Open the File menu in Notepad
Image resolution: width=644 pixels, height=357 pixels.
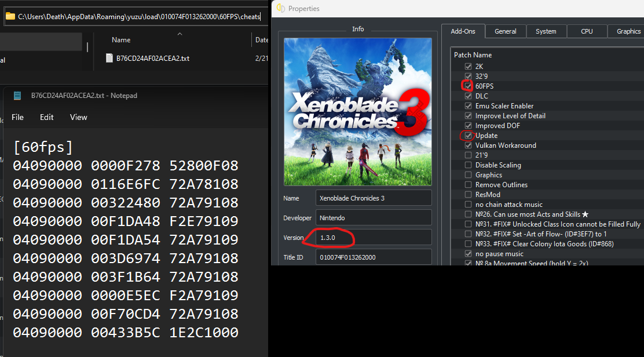(x=17, y=117)
